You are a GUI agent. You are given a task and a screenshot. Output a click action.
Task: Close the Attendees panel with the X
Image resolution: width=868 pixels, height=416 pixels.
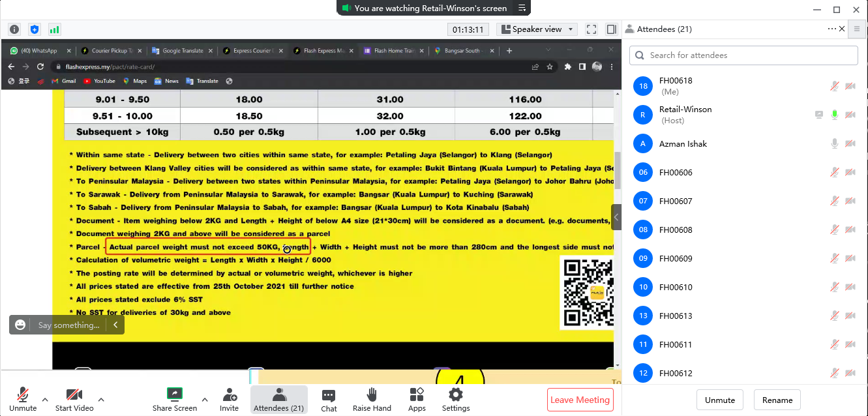pos(842,29)
